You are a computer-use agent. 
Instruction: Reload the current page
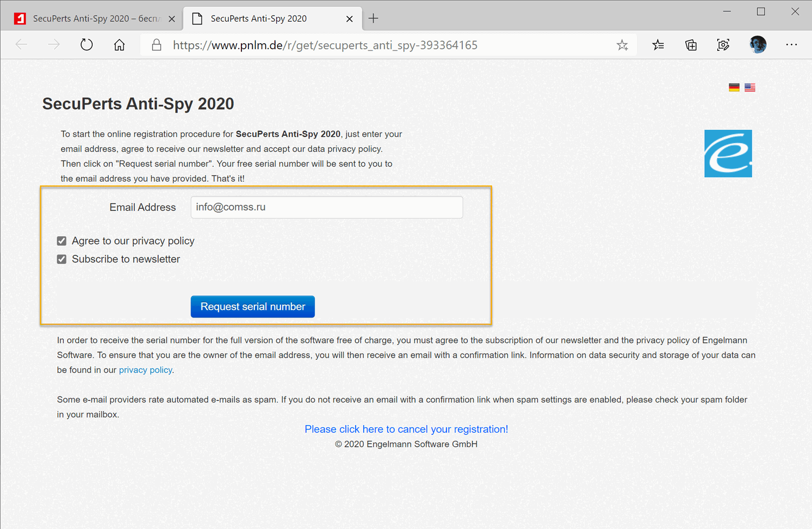tap(87, 45)
